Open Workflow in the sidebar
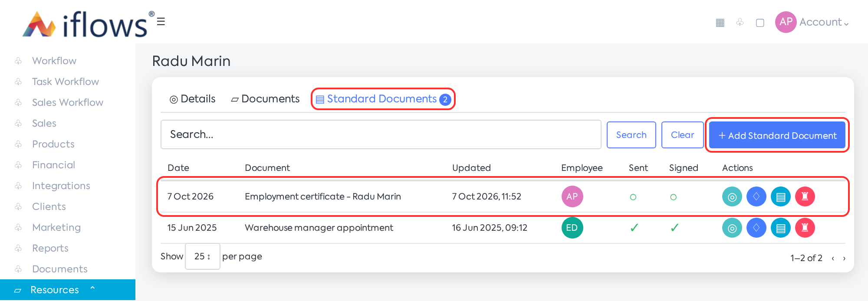Screen dimensions: 868x301 [54, 61]
